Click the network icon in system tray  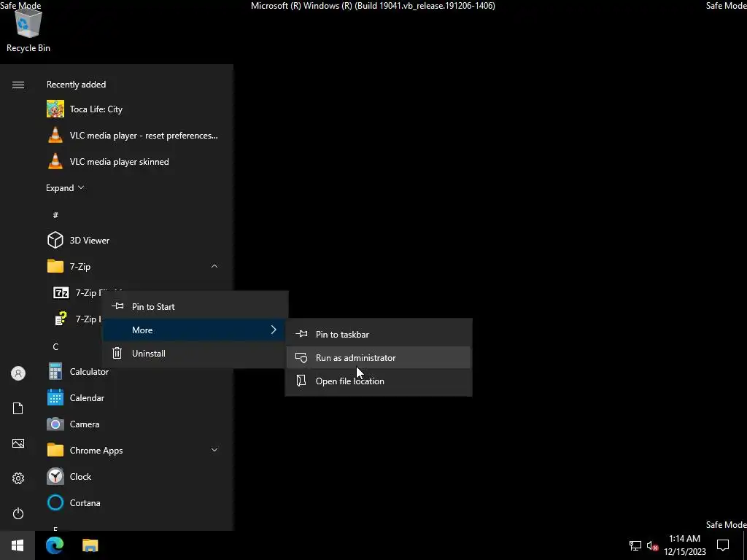coord(635,545)
